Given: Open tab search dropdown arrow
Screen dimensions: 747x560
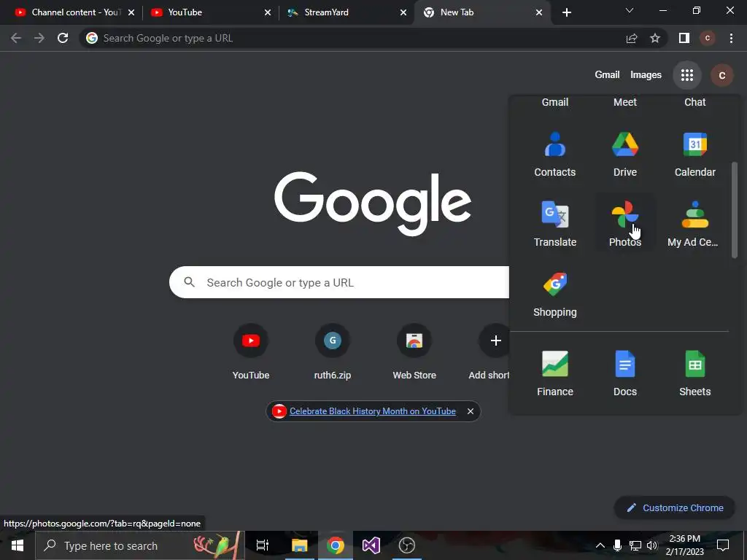Looking at the screenshot, I should (x=630, y=10).
